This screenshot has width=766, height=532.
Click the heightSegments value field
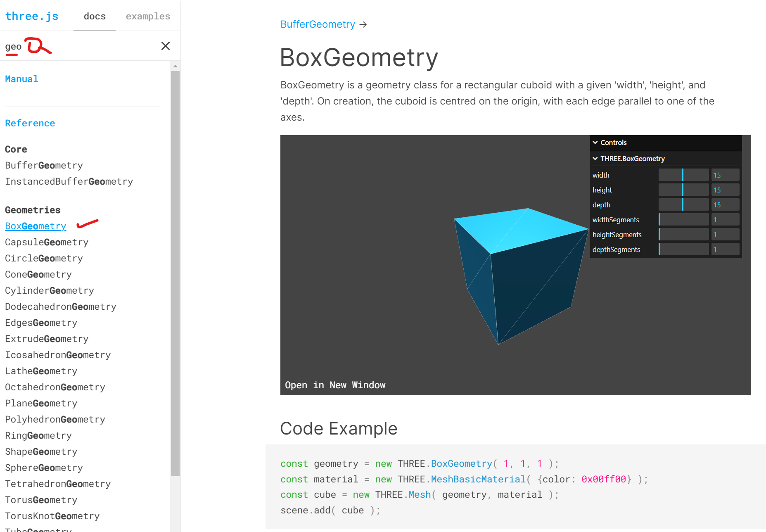tap(725, 235)
